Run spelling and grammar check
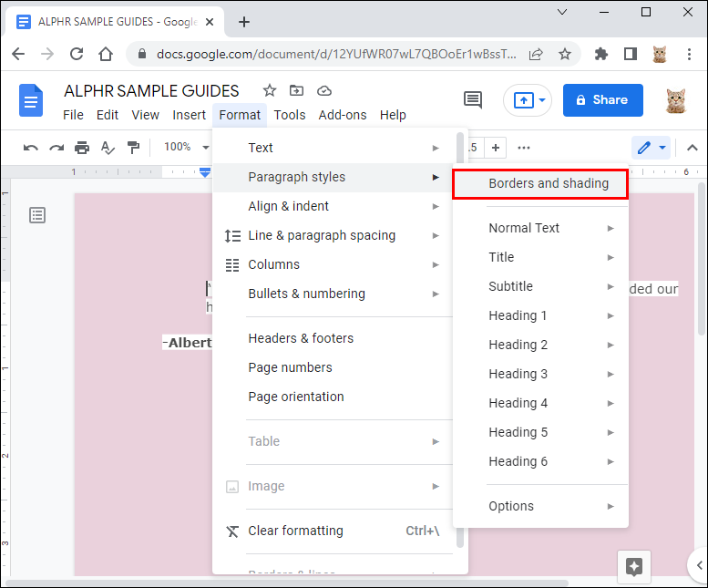Image resolution: width=708 pixels, height=588 pixels. pyautogui.click(x=108, y=148)
